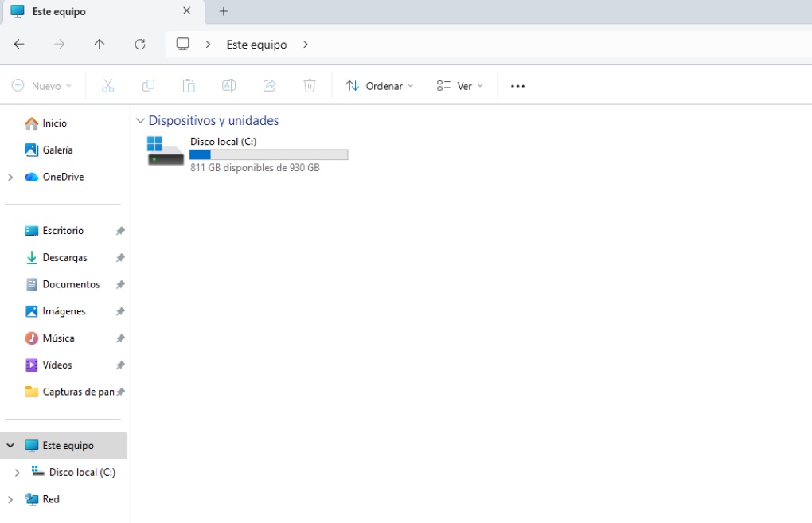Collapse the Dispositivos y unidades group
This screenshot has height=523, width=812.
[x=141, y=121]
